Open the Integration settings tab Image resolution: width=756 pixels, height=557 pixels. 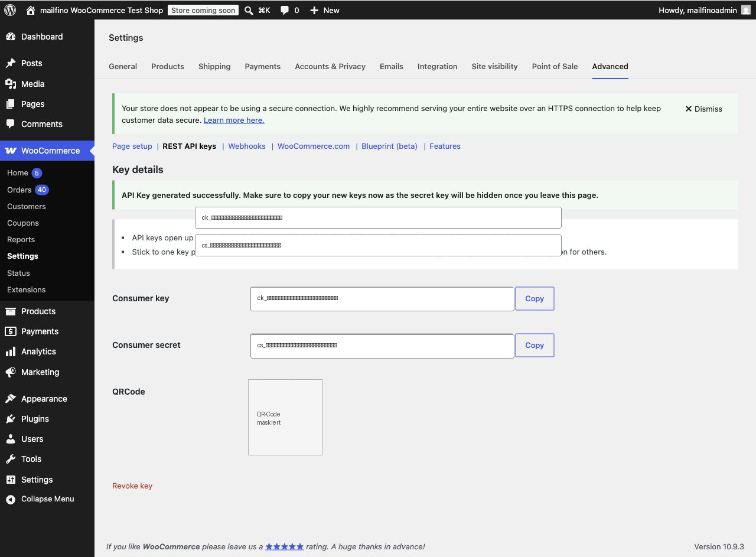pos(438,66)
